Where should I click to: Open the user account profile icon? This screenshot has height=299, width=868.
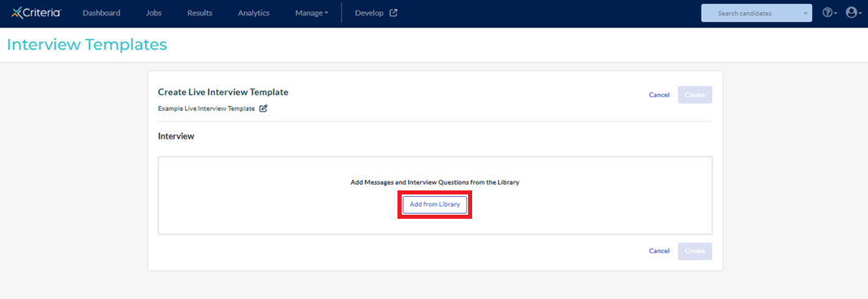pos(851,13)
